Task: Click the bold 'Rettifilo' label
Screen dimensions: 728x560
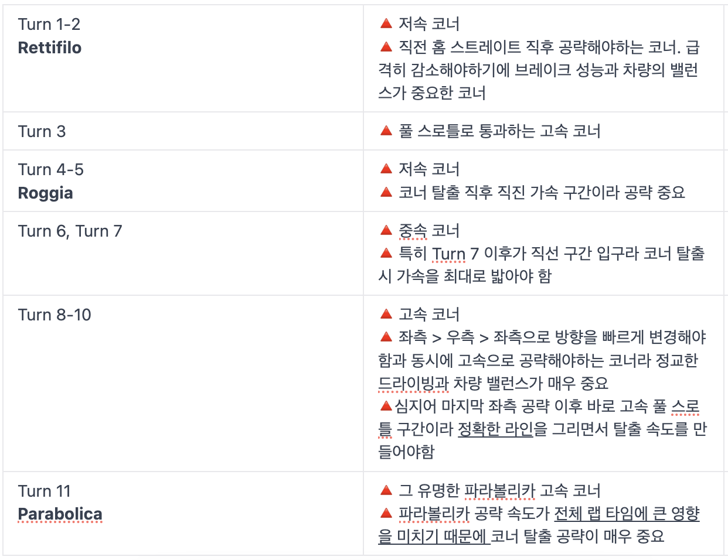Action: pos(50,47)
